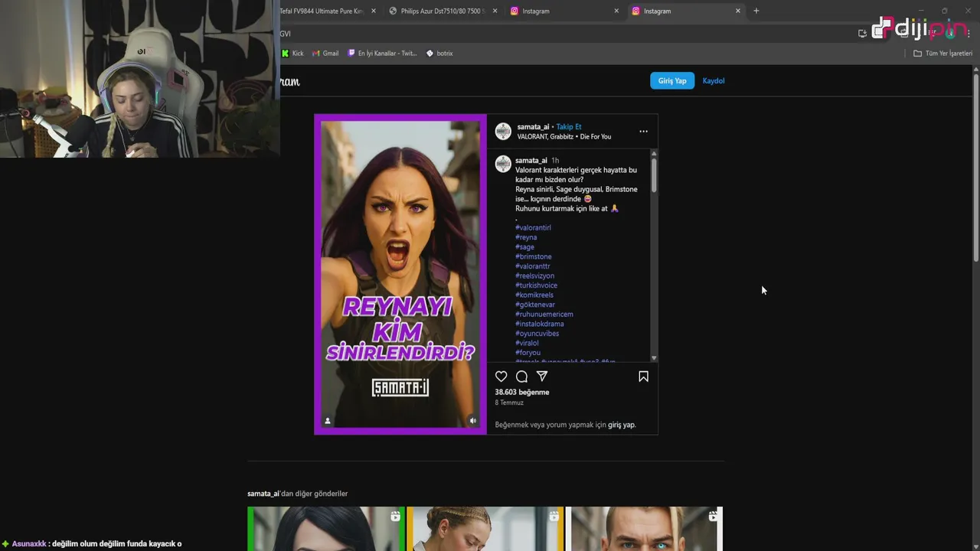Open the braided-hair woman reel thumbnail
980x551 pixels.
click(x=485, y=529)
